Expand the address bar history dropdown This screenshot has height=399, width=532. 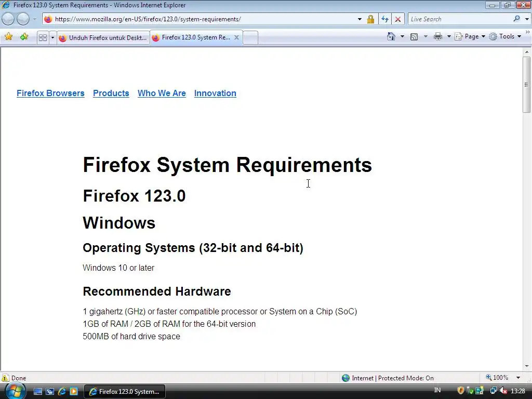[360, 19]
